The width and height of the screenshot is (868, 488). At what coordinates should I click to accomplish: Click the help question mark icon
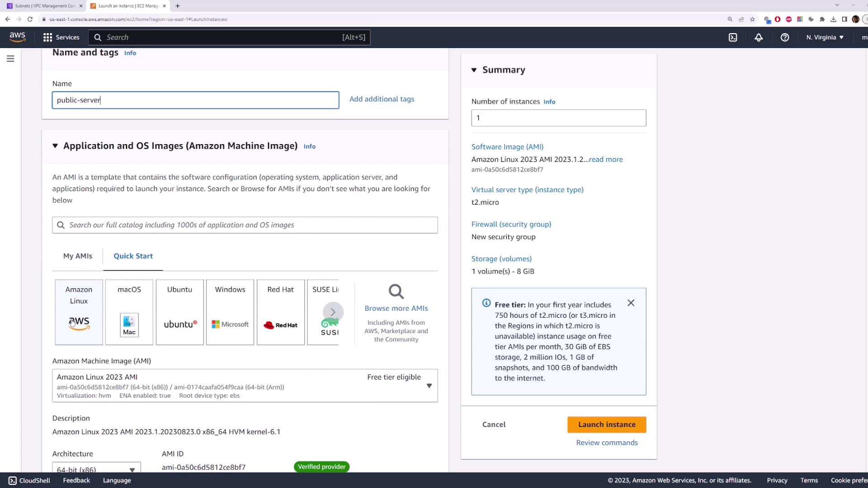click(x=785, y=38)
